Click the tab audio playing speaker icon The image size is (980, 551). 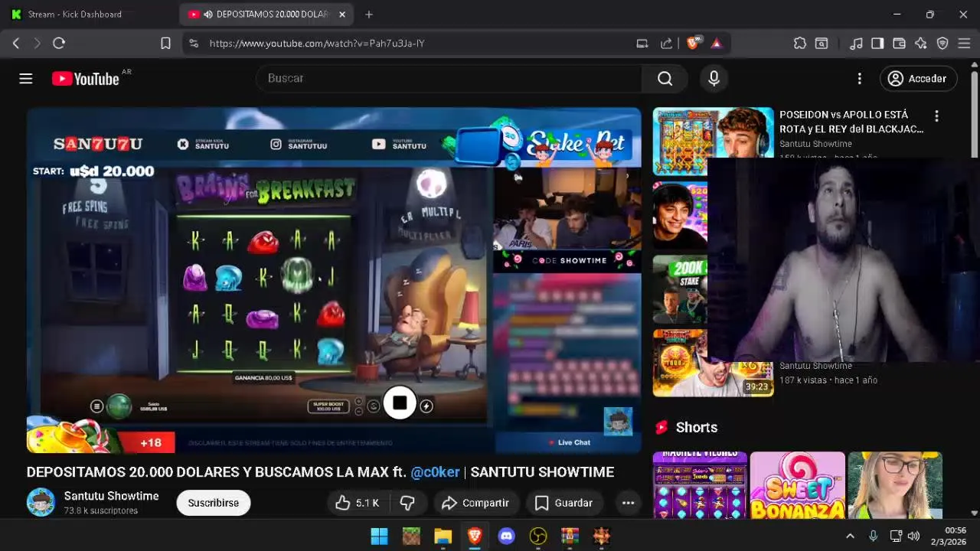(x=208, y=15)
